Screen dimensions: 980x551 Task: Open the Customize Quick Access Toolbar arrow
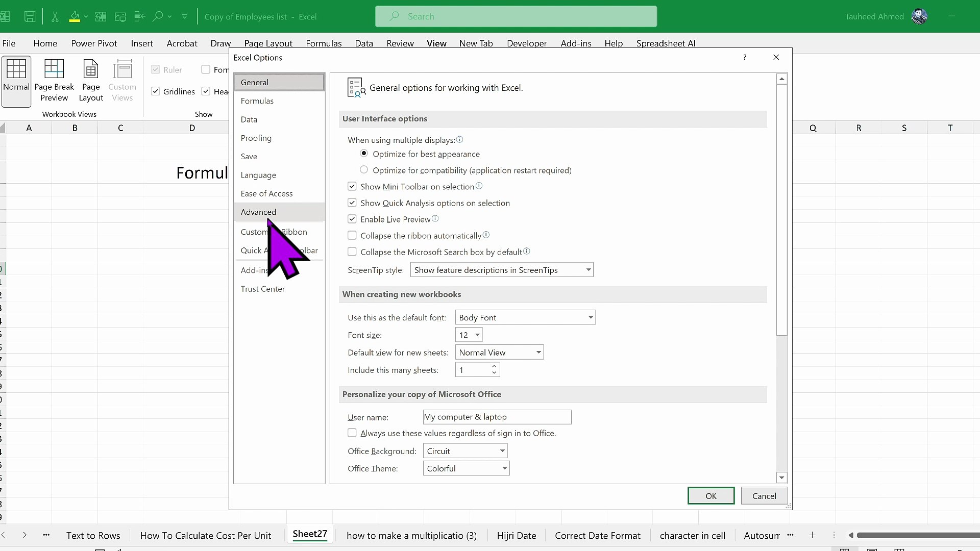(x=185, y=16)
